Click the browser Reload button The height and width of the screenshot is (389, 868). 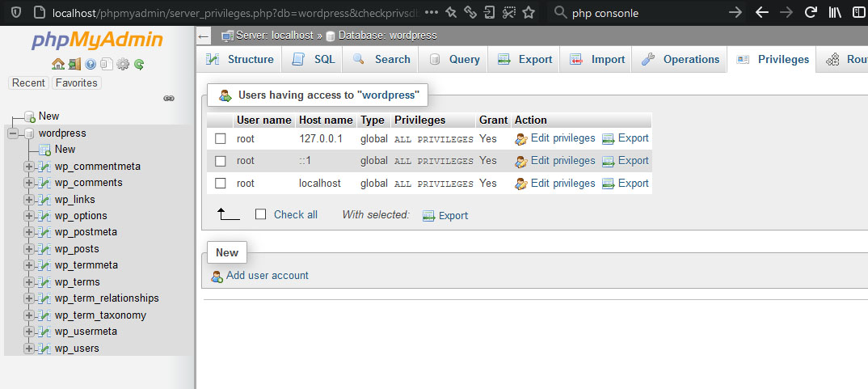[811, 12]
